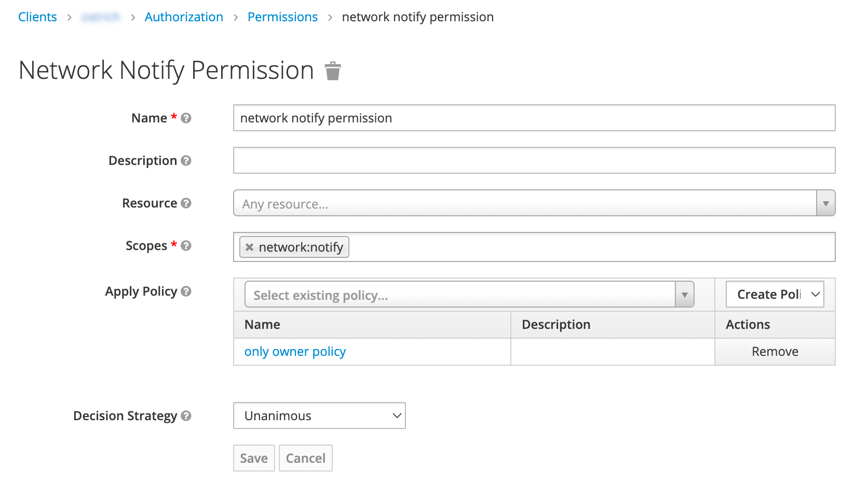
Task: Remove the network:notify scope tag
Action: 250,247
